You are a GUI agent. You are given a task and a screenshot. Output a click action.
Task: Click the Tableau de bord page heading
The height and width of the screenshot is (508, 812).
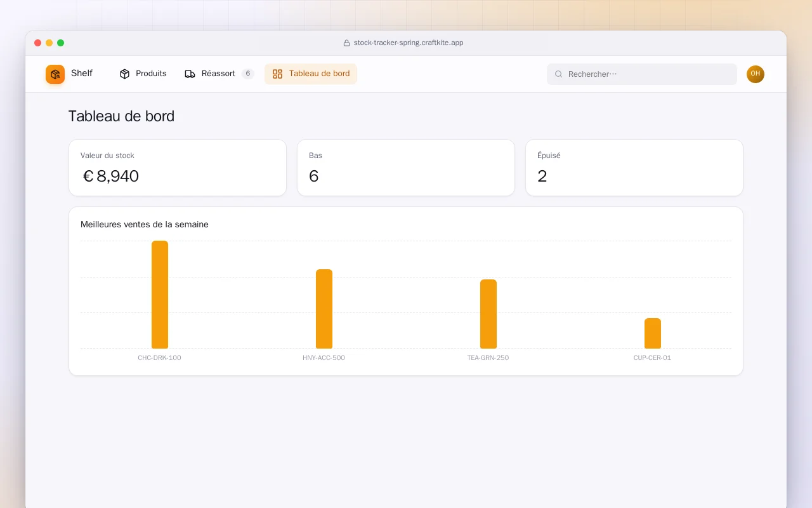pyautogui.click(x=121, y=116)
